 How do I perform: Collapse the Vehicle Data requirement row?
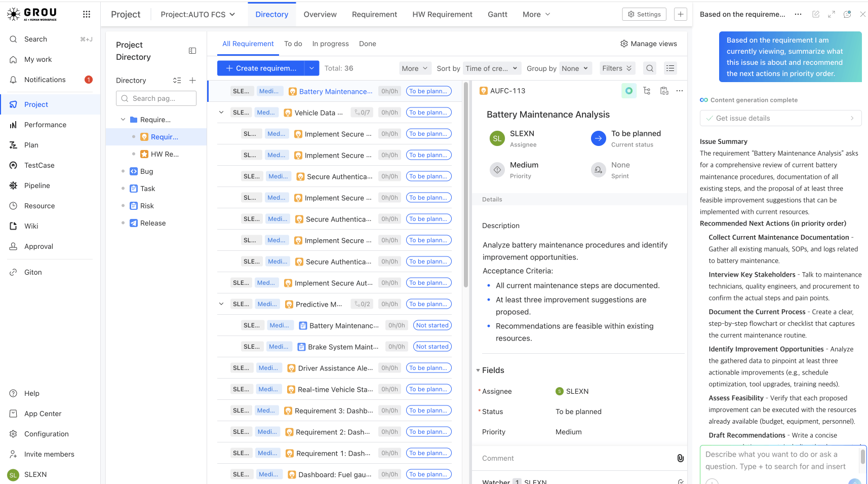tap(221, 113)
